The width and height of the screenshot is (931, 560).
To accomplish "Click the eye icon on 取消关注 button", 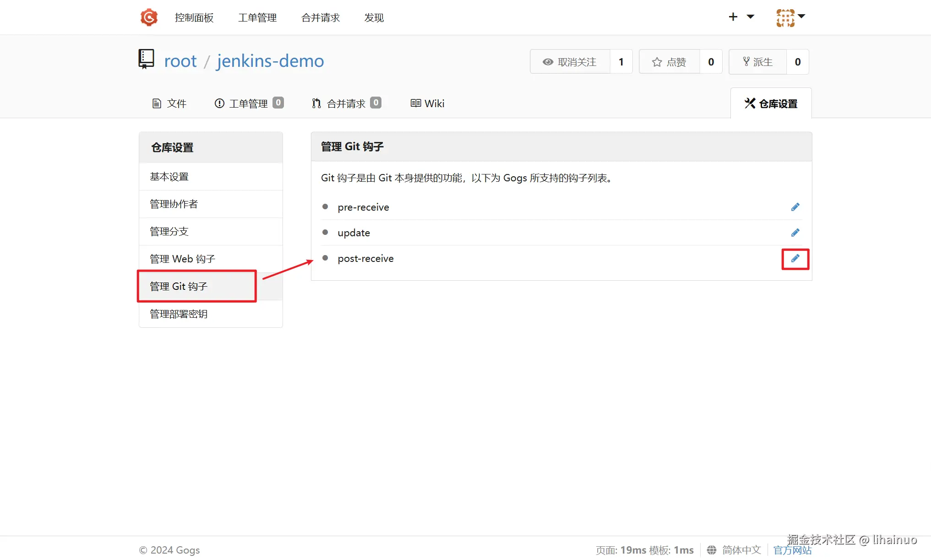I will (548, 61).
